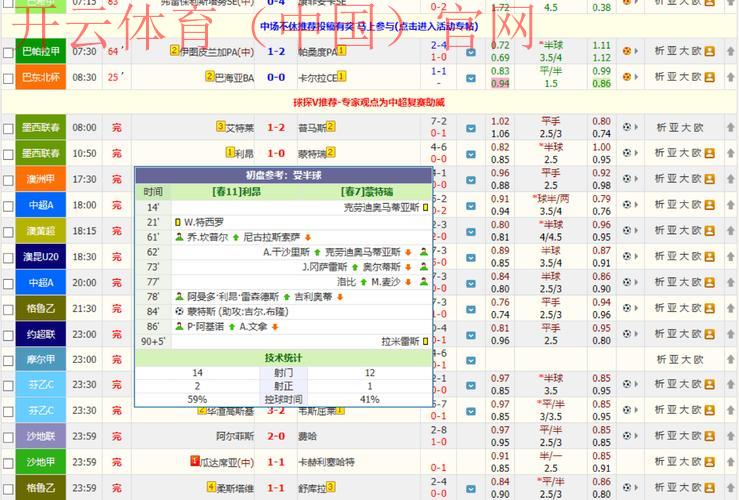739x500 pixels.
Task: Expand blue arrow in 墨西联春 08:00 row
Action: coord(470,128)
